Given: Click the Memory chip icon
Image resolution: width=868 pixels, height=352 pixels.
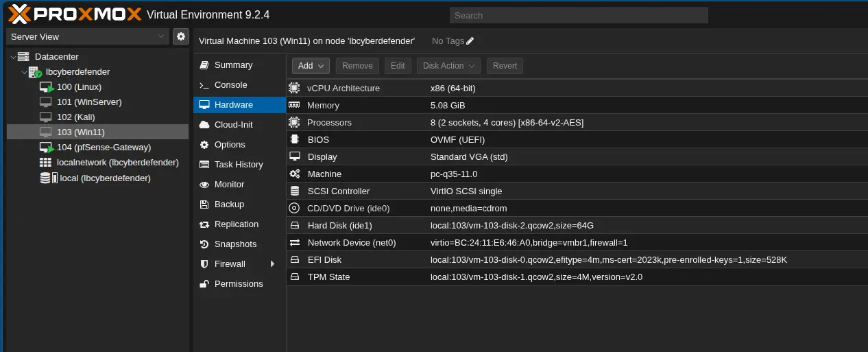Looking at the screenshot, I should coord(295,105).
